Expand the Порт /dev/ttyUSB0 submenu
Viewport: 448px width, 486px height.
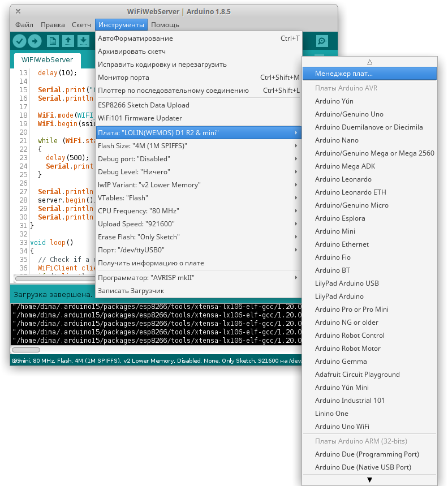[x=199, y=250]
